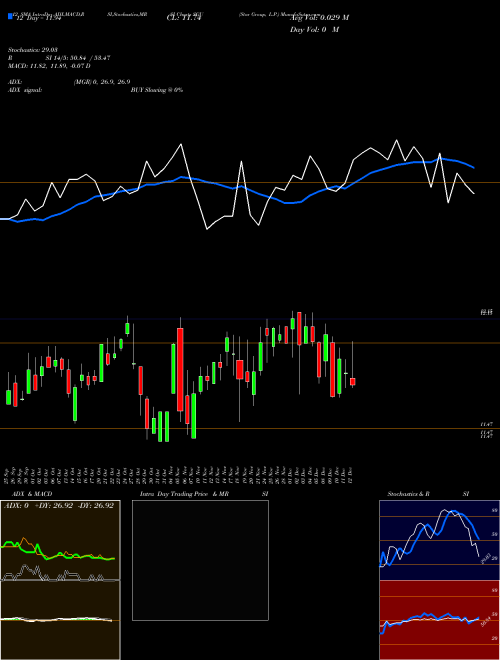Open the empty intraday trading price panel

200,560
